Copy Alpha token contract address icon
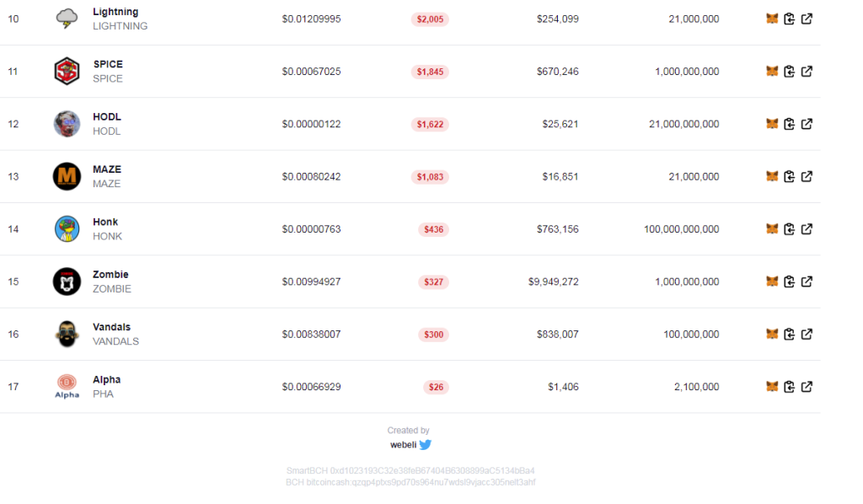The image size is (863, 504). [789, 387]
